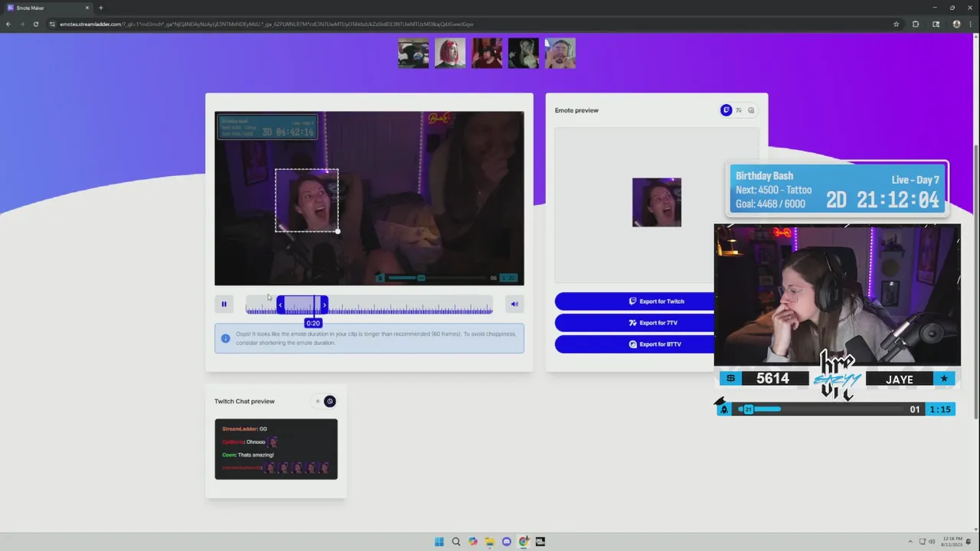Open Windows Start menu

[x=439, y=542]
